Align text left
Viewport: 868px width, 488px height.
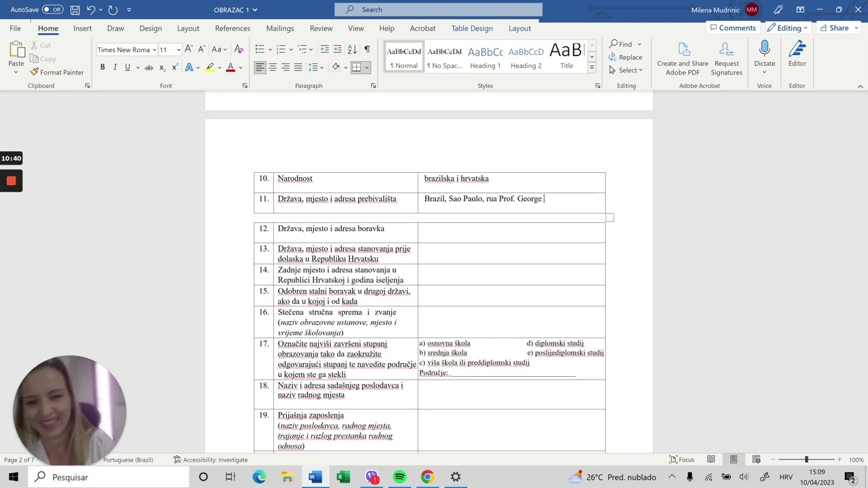260,67
